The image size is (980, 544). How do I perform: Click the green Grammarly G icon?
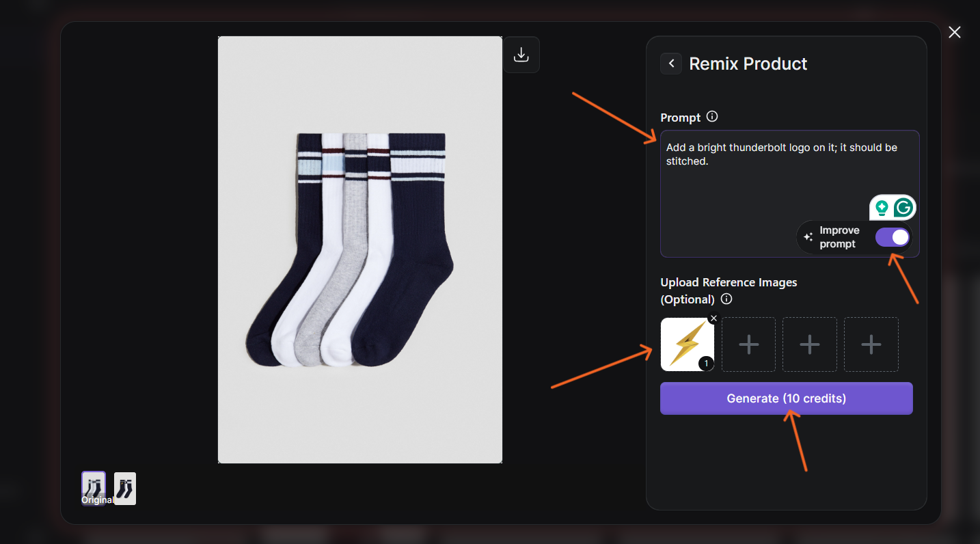(903, 208)
